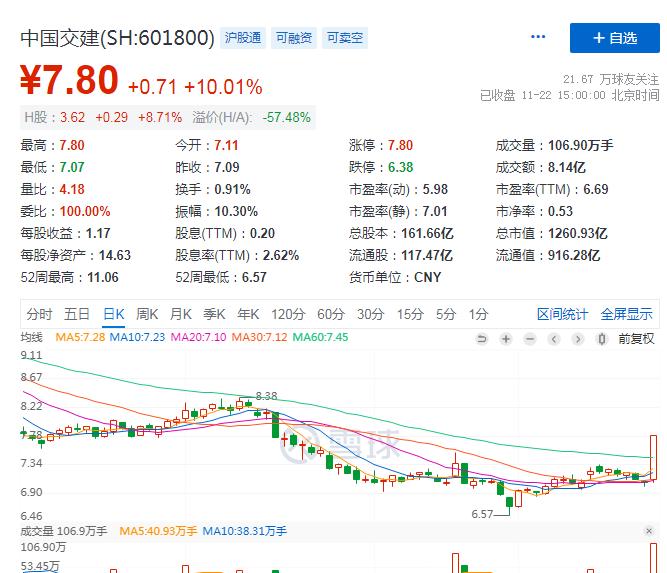667x573 pixels.
Task: Click the 跌停 6.38 value
Action: click(x=400, y=167)
